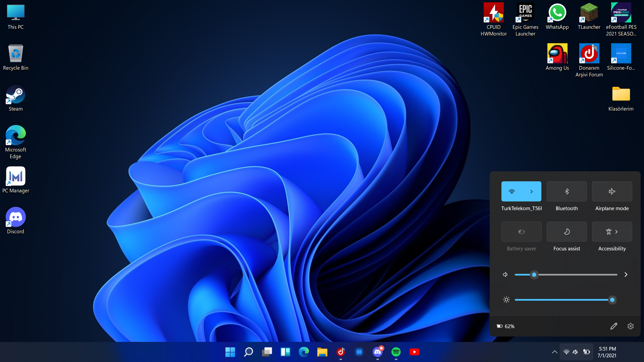Open Task View on taskbar

pyautogui.click(x=267, y=352)
